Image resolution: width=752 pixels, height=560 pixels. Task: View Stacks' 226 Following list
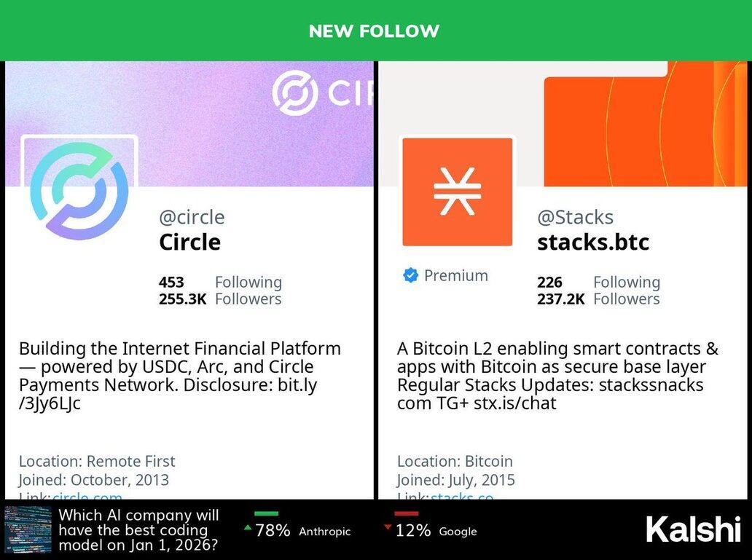[598, 282]
